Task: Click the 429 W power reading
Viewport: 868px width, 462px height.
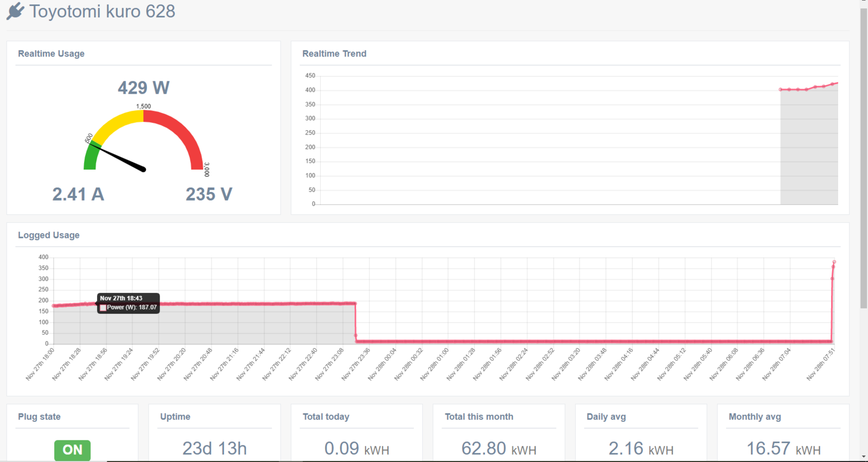Action: click(144, 88)
